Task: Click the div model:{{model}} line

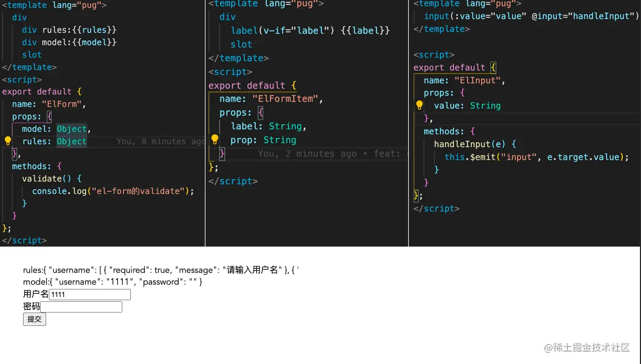Action: (x=69, y=42)
